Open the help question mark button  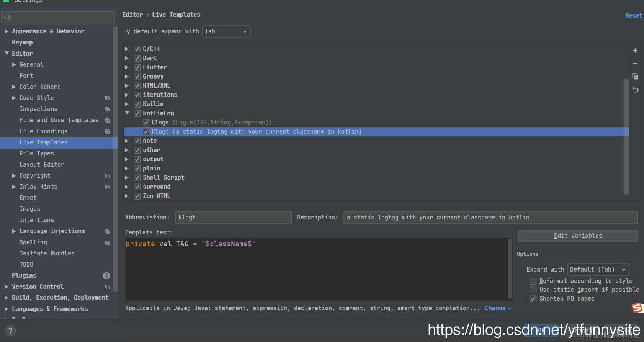[x=10, y=331]
